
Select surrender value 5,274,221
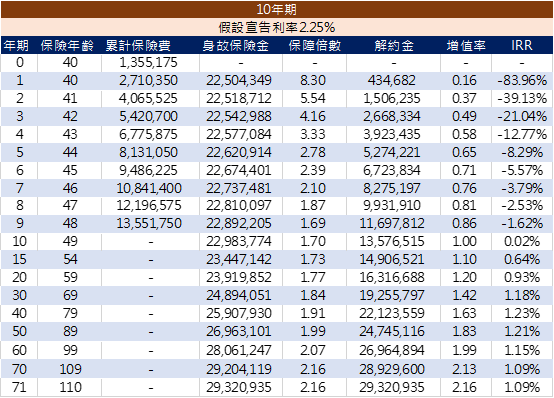coord(392,152)
